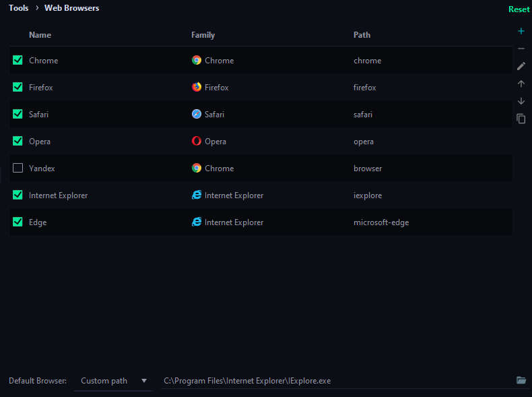This screenshot has height=397, width=532.
Task: Select the Yandex name cell
Action: click(x=42, y=168)
